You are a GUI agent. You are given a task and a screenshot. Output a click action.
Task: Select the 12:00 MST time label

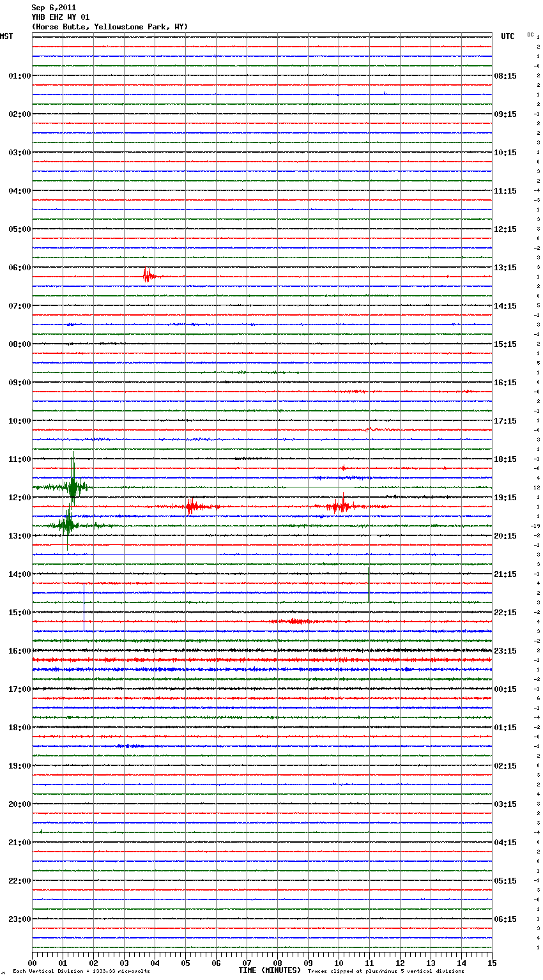[x=20, y=498]
